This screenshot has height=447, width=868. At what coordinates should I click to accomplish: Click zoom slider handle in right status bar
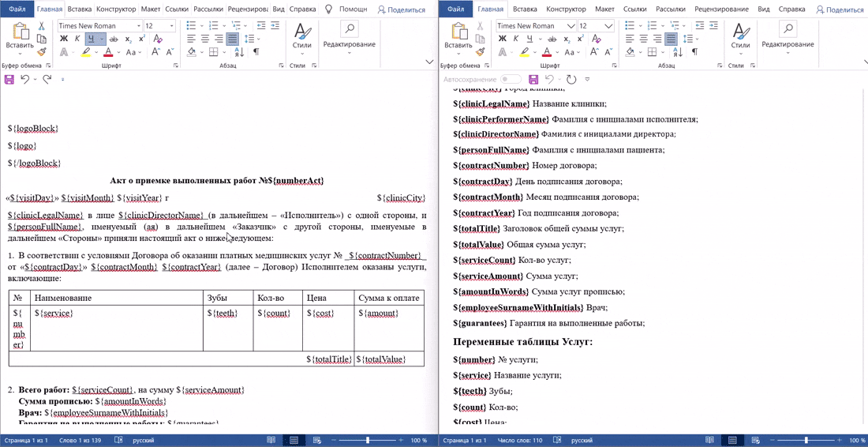pos(806,440)
